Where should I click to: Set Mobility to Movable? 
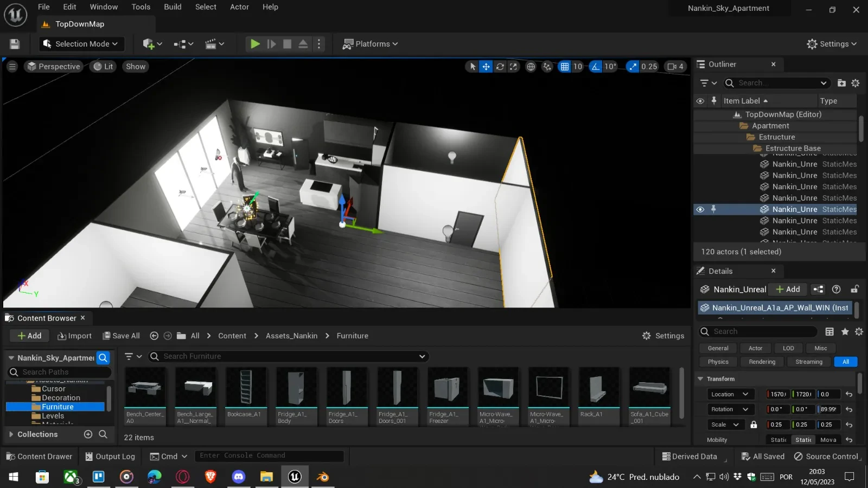(828, 440)
